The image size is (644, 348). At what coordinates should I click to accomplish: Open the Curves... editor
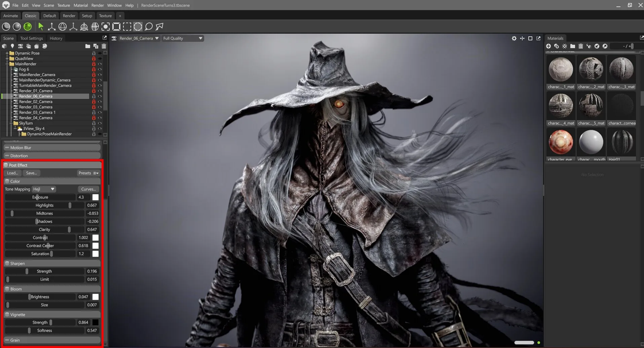88,189
